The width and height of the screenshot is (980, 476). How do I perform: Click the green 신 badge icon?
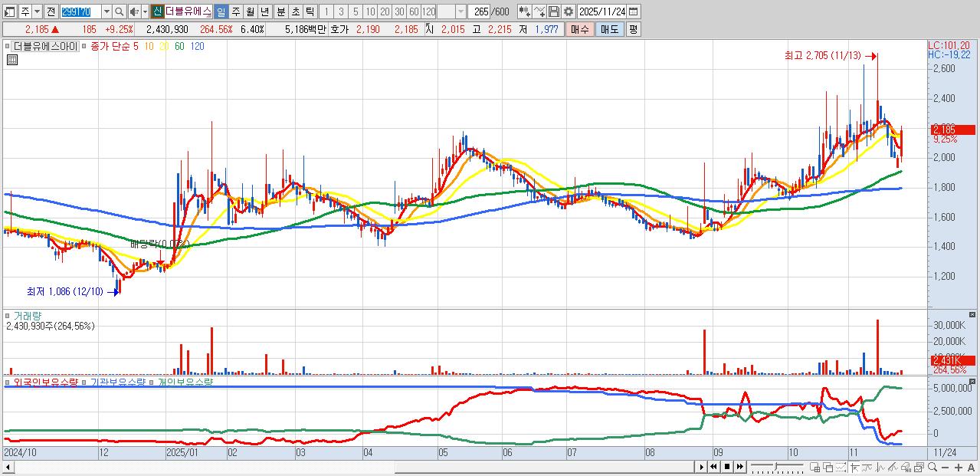tap(156, 11)
